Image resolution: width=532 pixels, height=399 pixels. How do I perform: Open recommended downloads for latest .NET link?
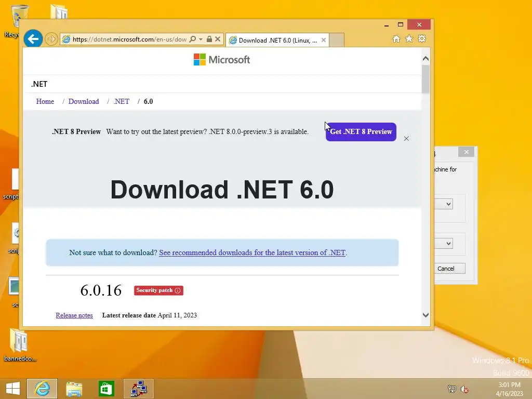pyautogui.click(x=252, y=252)
